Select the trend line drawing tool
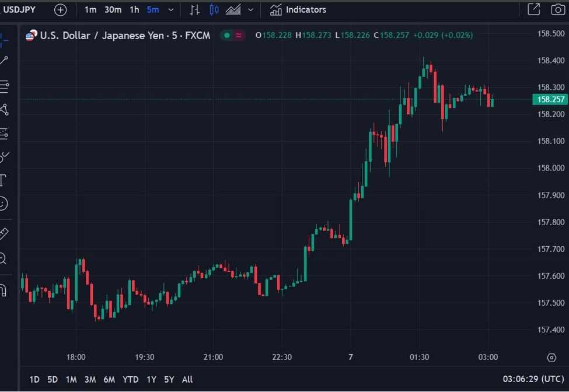Viewport: 569px width, 392px height. 4,61
